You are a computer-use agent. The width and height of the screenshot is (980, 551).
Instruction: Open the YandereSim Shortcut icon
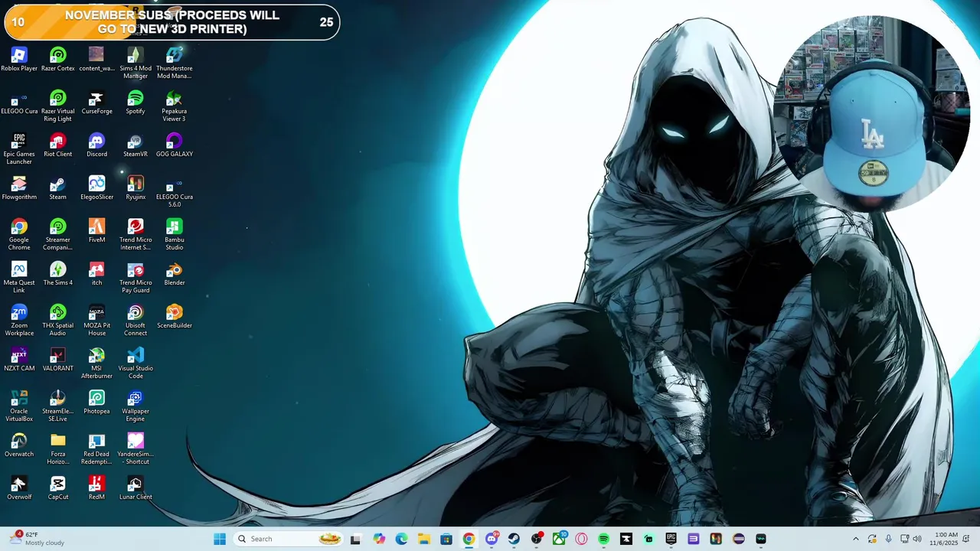(x=136, y=448)
